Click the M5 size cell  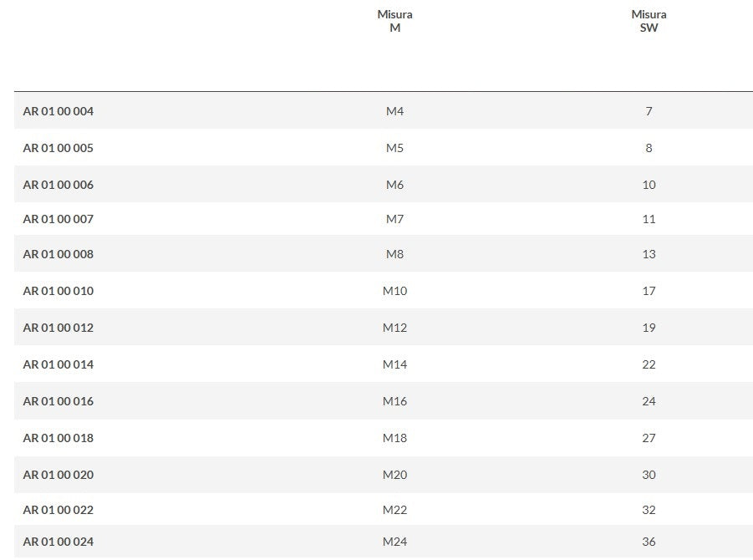pos(394,148)
